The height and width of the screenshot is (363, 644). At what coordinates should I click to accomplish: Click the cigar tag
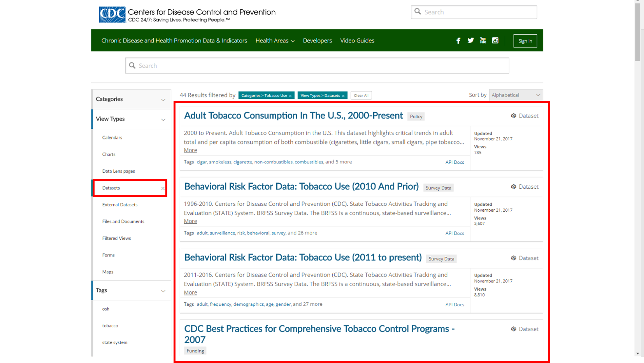pyautogui.click(x=202, y=162)
